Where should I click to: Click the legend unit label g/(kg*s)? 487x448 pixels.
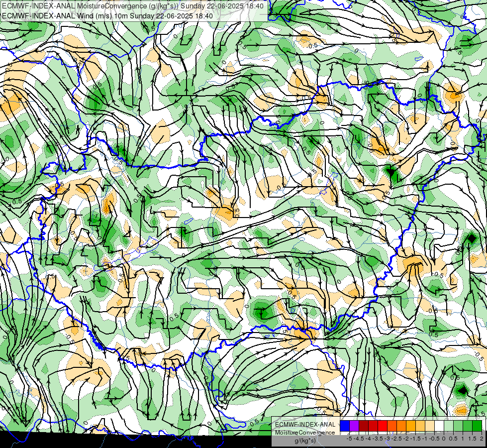coord(305,441)
